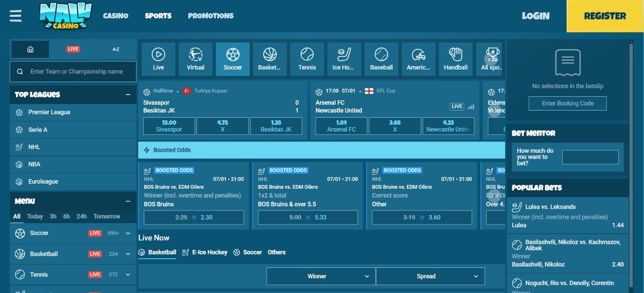The image size is (644, 293).
Task: Select the Basketball sport tile
Action: tap(270, 59)
